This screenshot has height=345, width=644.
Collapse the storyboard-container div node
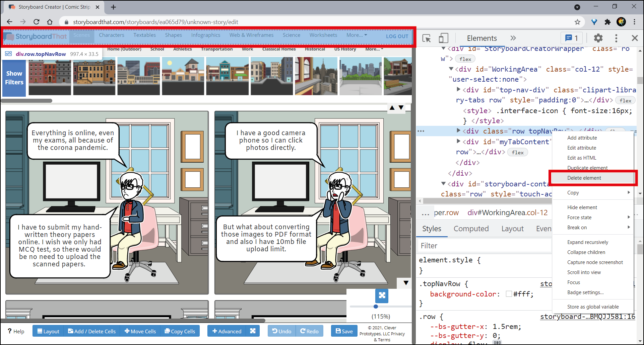(444, 183)
